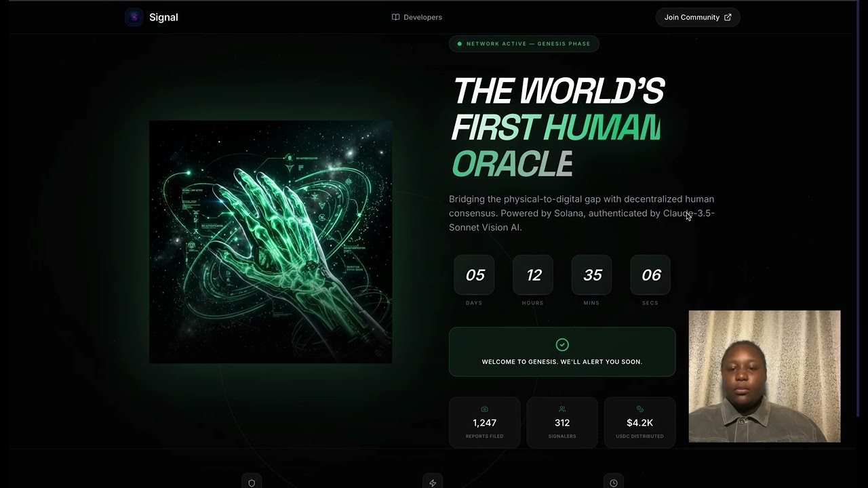The width and height of the screenshot is (868, 488).
Task: Click the 05 days countdown value
Action: [475, 275]
